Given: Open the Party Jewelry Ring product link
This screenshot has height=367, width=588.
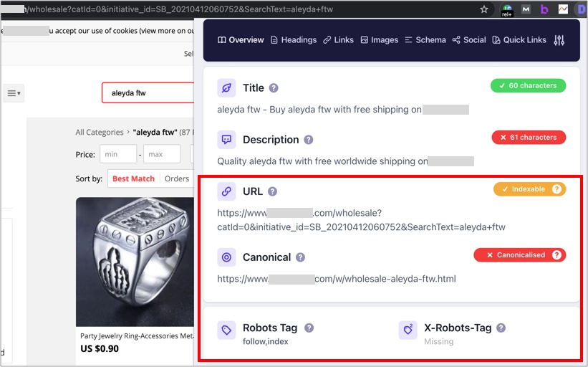Looking at the screenshot, I should coord(137,336).
